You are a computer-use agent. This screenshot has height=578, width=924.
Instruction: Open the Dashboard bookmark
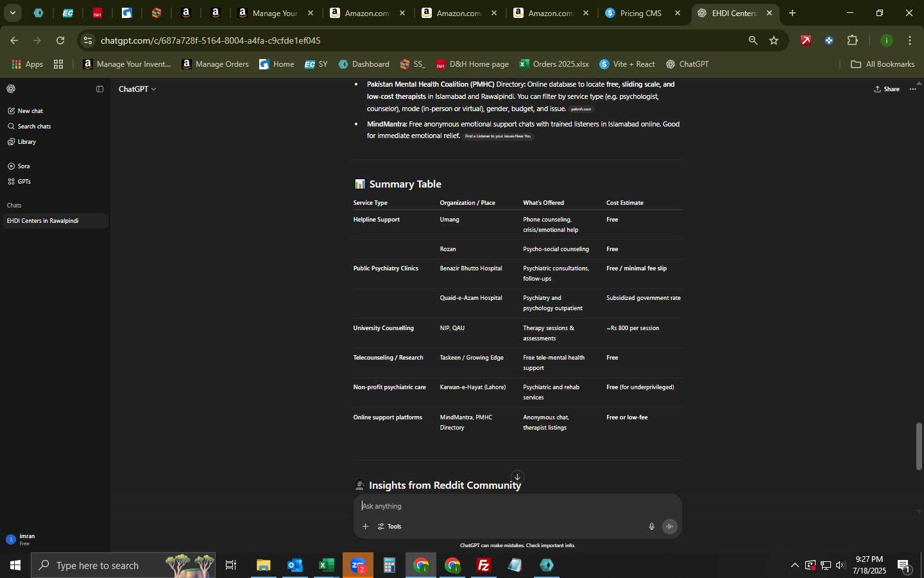tap(364, 64)
